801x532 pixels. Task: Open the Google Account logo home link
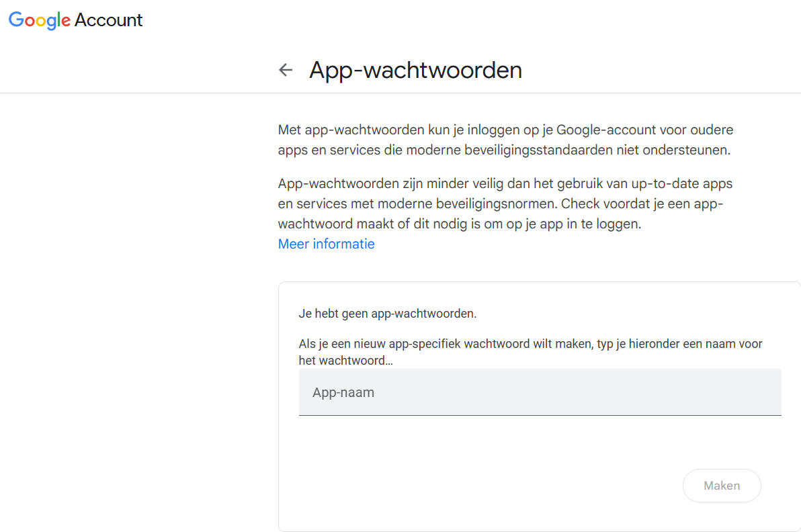click(76, 20)
